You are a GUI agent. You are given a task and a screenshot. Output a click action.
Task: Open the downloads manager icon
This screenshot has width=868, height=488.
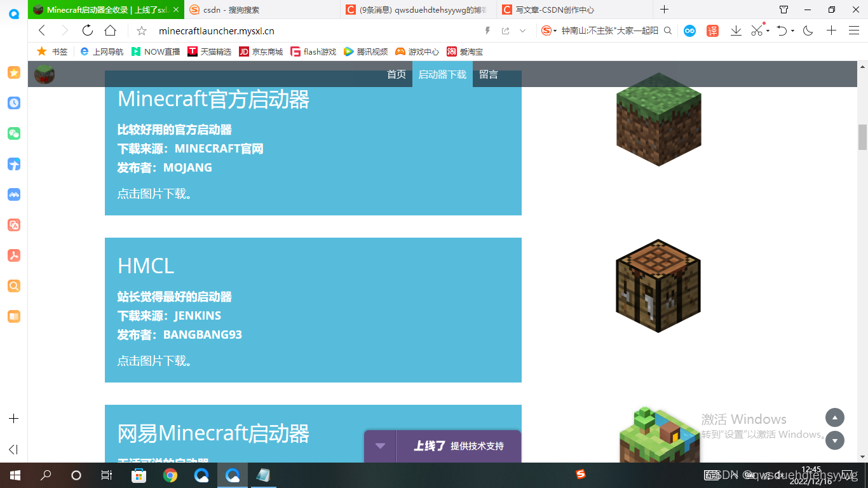pos(736,30)
